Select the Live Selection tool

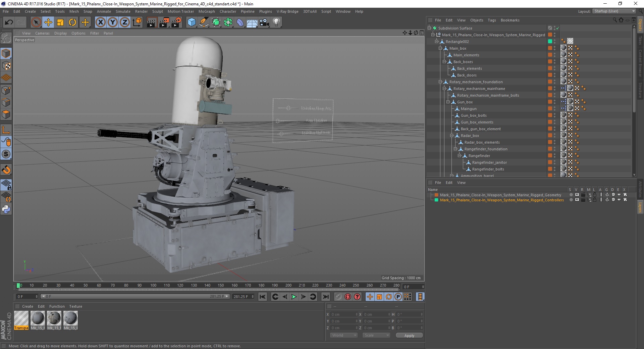coord(36,22)
